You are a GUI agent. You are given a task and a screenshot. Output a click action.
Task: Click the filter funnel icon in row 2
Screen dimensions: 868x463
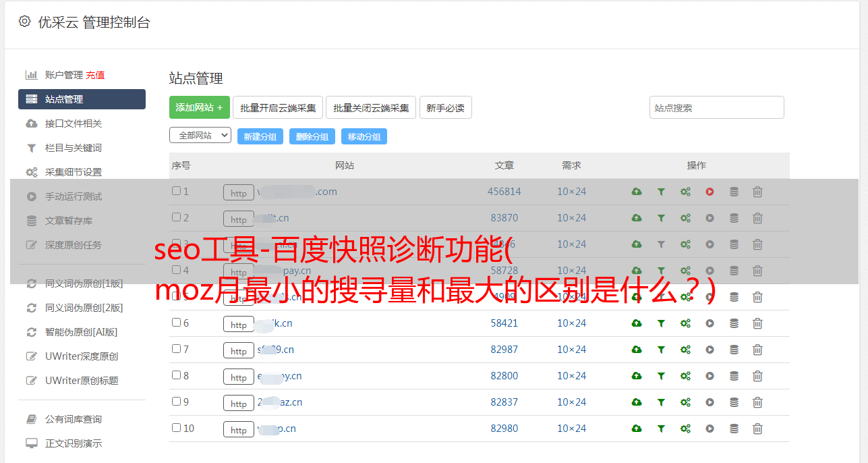(661, 218)
